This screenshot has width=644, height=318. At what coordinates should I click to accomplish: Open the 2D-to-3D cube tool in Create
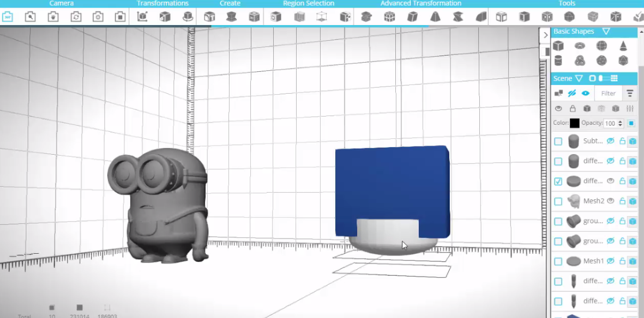point(254,17)
